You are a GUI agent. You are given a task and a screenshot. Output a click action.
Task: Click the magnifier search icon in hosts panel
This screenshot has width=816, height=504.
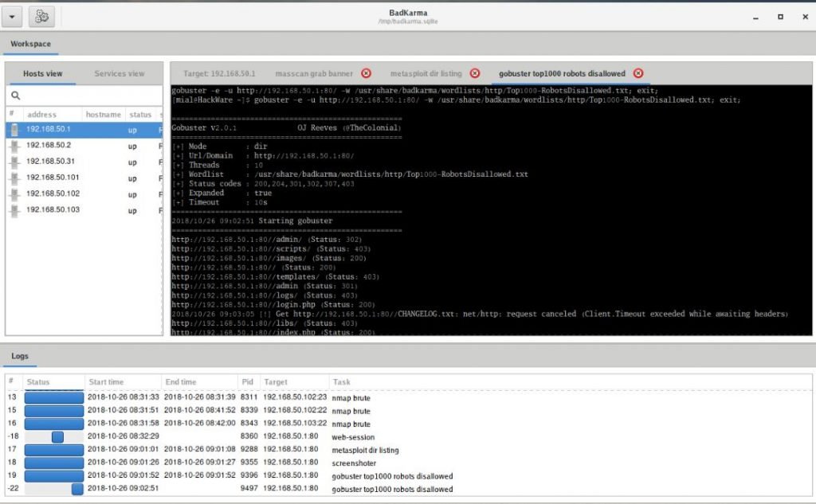[16, 96]
